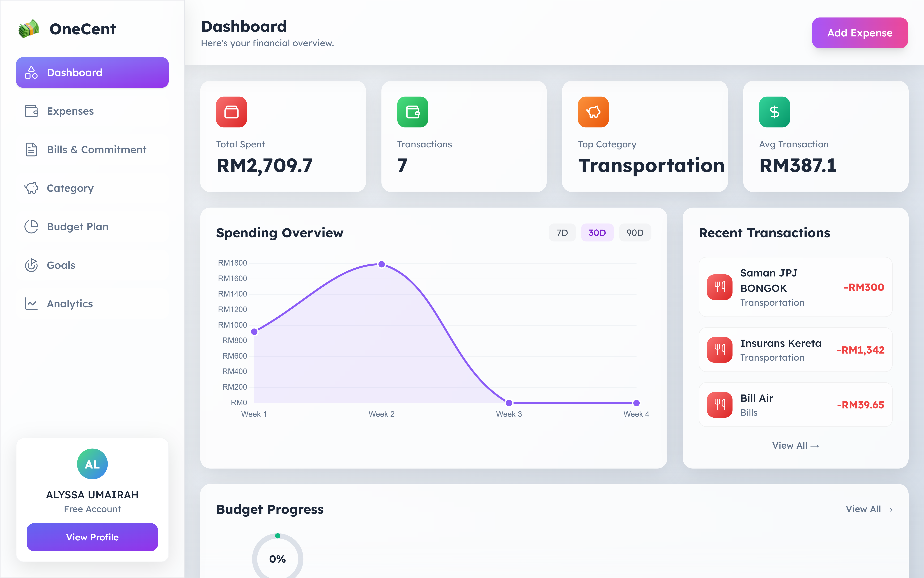Click the View Profile button

(92, 537)
